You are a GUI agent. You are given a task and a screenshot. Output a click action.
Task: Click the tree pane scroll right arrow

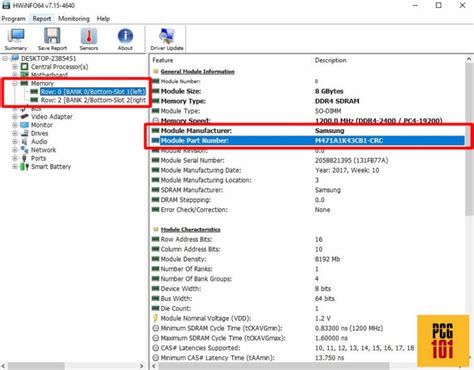(142, 366)
